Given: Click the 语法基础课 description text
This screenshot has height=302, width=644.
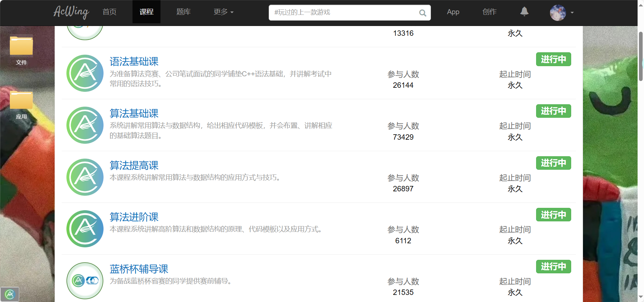Looking at the screenshot, I should [x=221, y=79].
